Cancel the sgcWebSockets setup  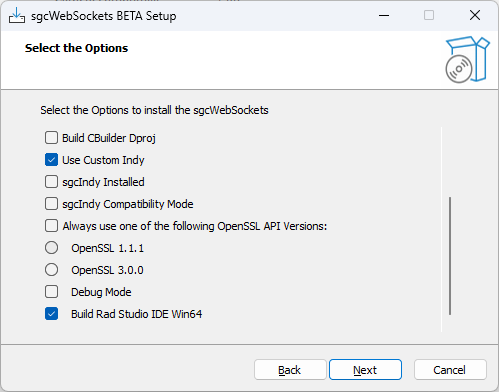[450, 370]
